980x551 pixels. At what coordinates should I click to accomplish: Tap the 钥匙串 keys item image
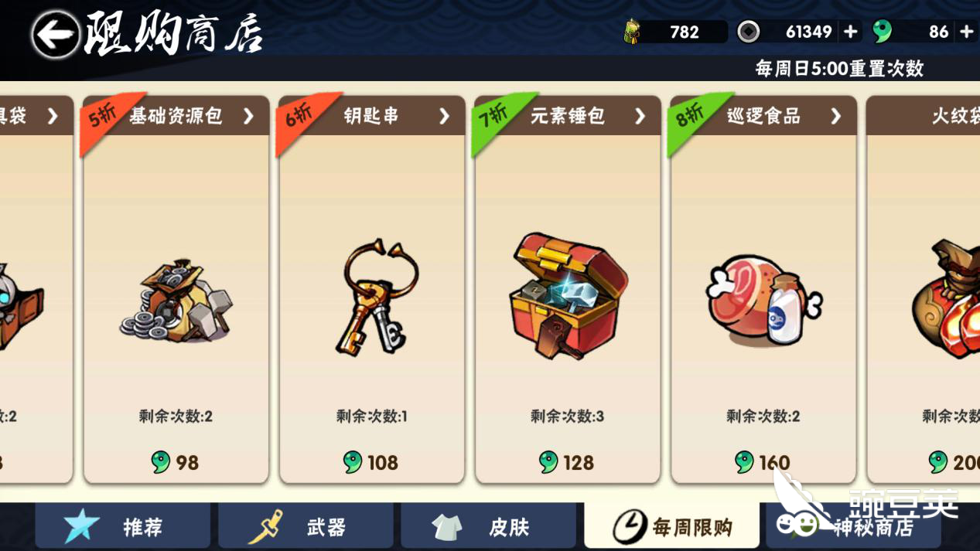pos(376,297)
